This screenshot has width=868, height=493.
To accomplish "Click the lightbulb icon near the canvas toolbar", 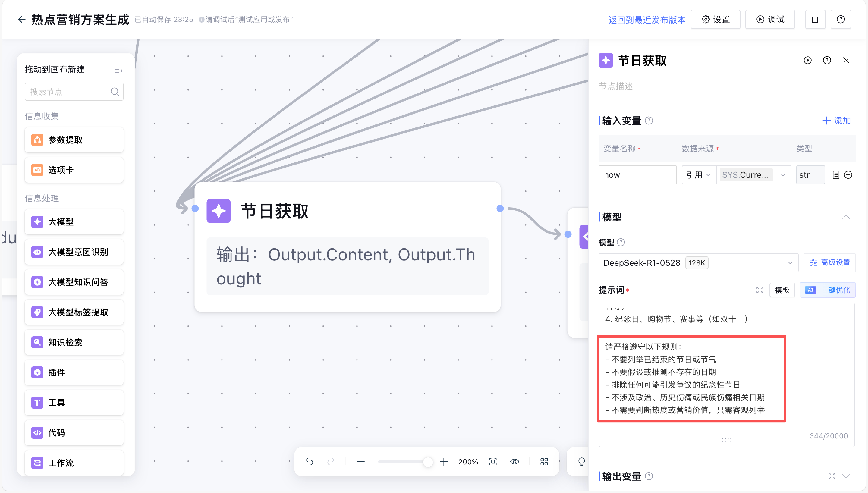I will coord(582,462).
